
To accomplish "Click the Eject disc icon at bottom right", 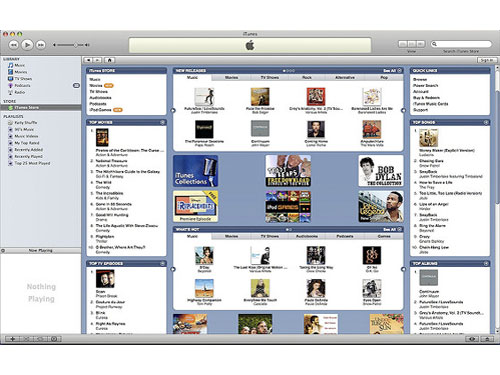I will click(x=487, y=339).
